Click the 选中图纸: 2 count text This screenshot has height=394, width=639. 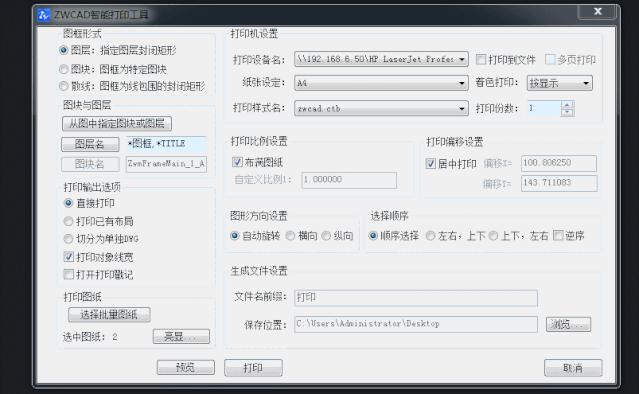pos(90,337)
